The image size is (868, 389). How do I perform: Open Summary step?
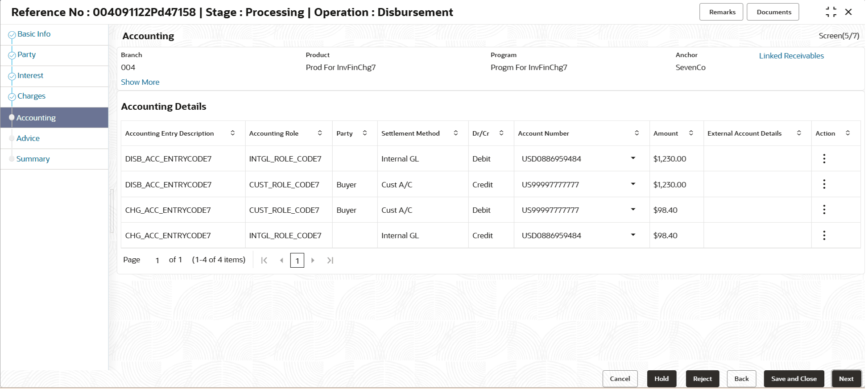click(x=33, y=159)
